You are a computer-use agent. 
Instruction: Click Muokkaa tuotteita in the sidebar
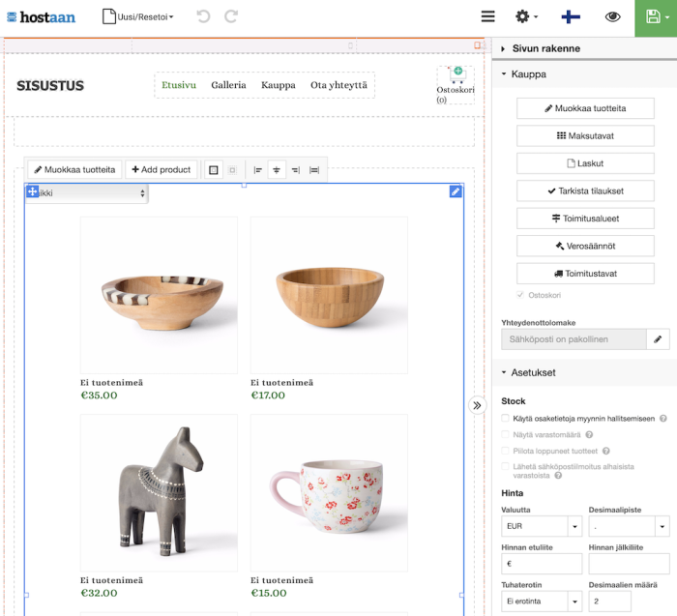(585, 108)
